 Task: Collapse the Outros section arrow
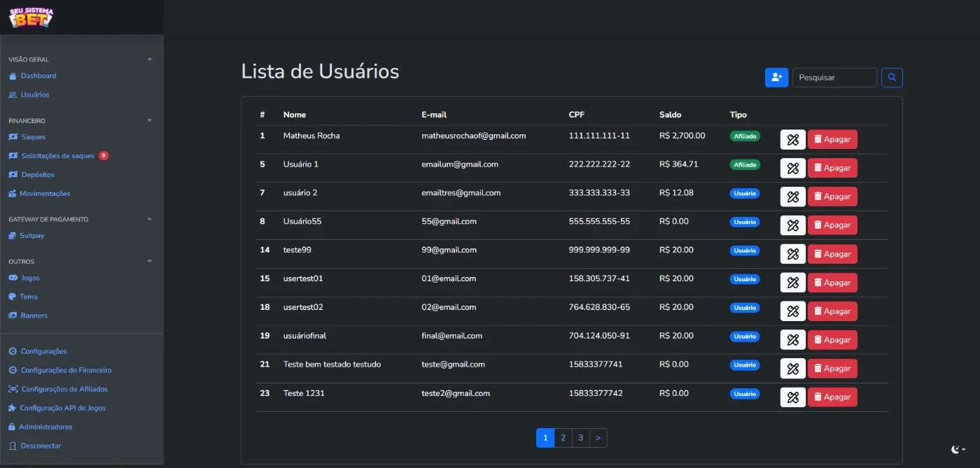[x=149, y=261]
